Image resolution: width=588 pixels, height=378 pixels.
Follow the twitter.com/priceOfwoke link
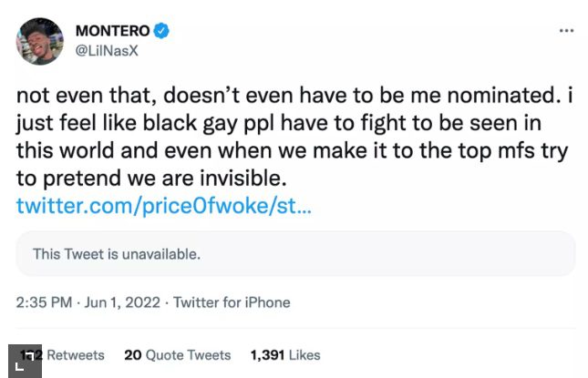click(x=164, y=206)
